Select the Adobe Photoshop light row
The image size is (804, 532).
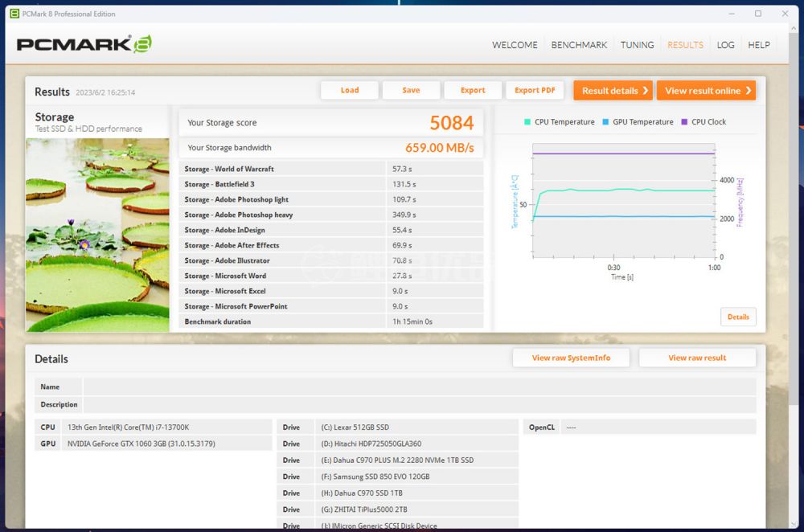click(330, 199)
